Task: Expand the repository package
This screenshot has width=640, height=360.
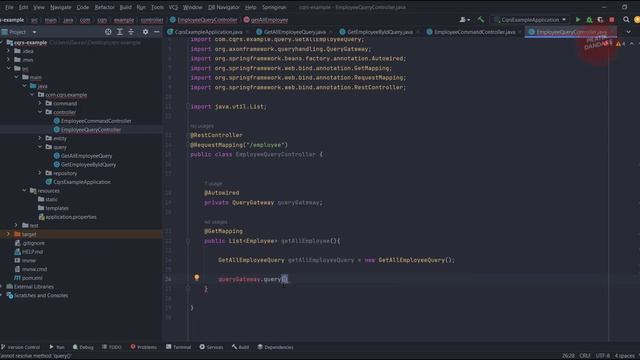Action: coord(40,173)
